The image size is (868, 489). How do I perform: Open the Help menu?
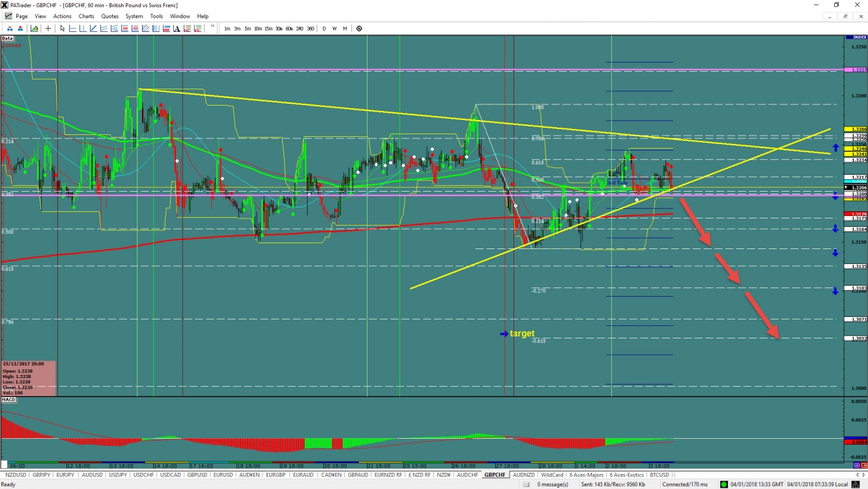[203, 16]
